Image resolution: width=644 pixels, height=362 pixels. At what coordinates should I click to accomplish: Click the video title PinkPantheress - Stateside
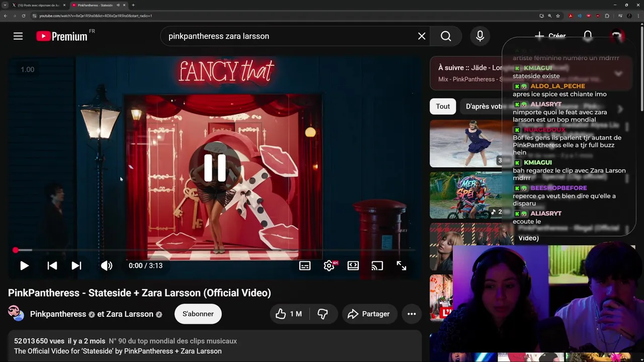point(139,293)
